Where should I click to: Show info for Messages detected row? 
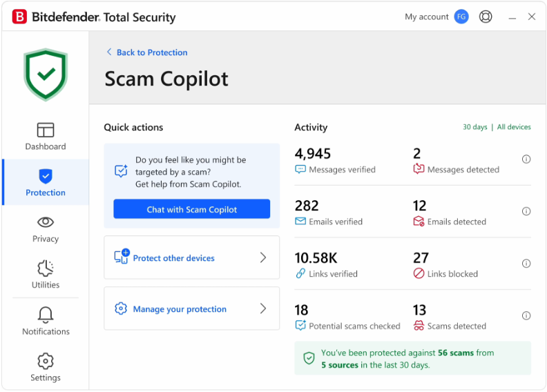[526, 159]
